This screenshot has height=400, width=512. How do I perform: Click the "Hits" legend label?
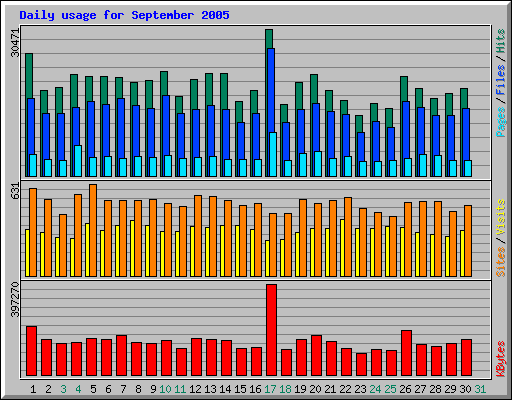pyautogui.click(x=501, y=41)
